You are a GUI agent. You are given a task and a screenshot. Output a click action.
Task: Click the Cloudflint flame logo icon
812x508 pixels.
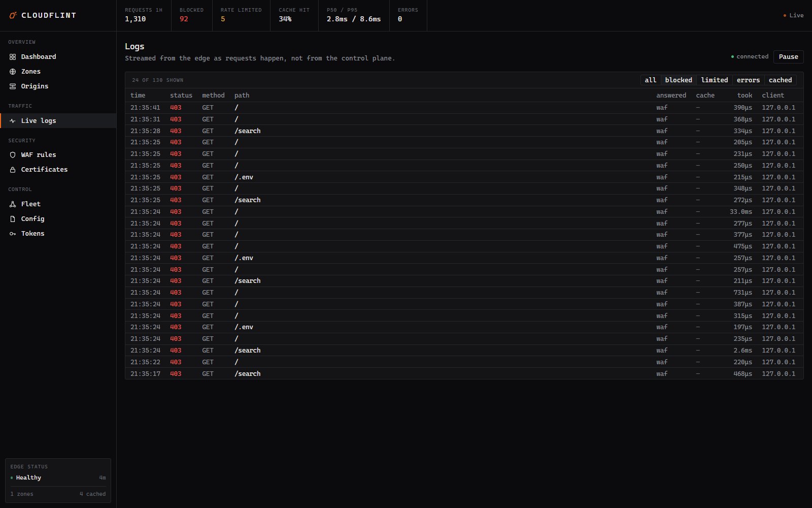click(13, 15)
